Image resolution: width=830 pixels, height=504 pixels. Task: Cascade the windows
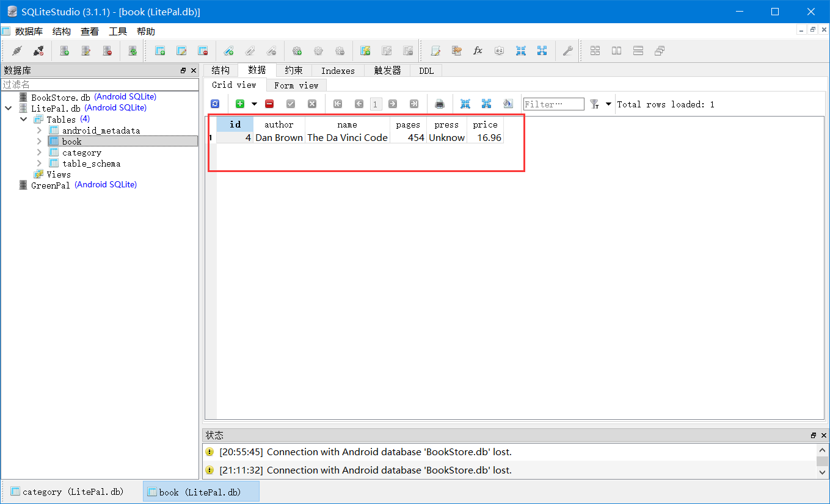pos(659,51)
